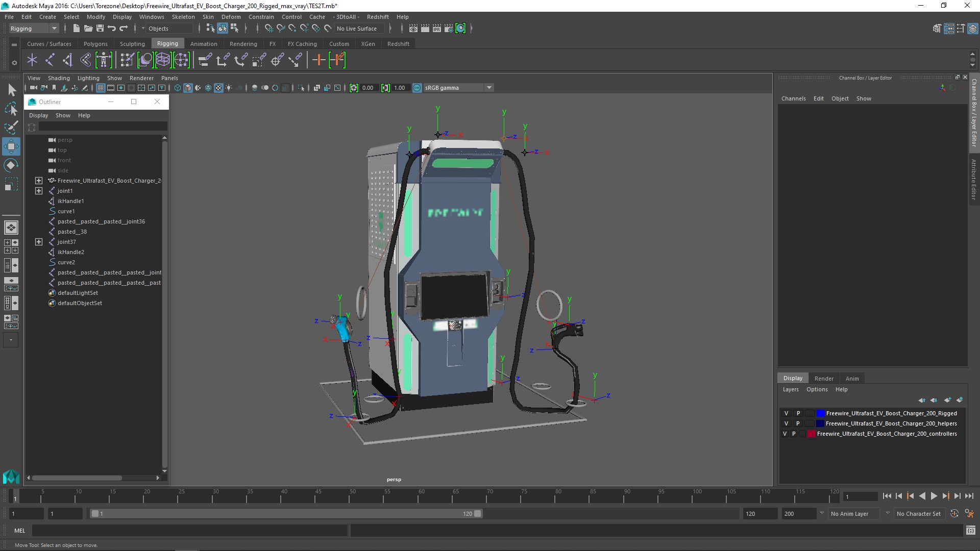Image resolution: width=980 pixels, height=551 pixels.
Task: Create new empty display layer icon
Action: 947,400
